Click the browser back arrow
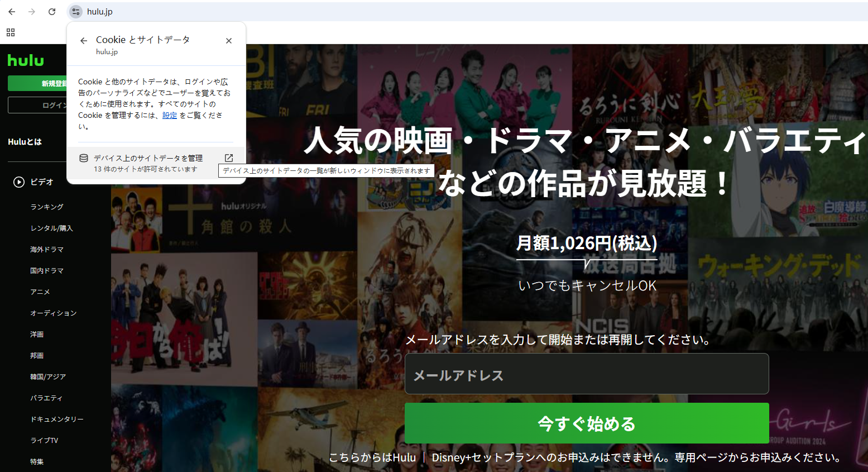 (12, 12)
